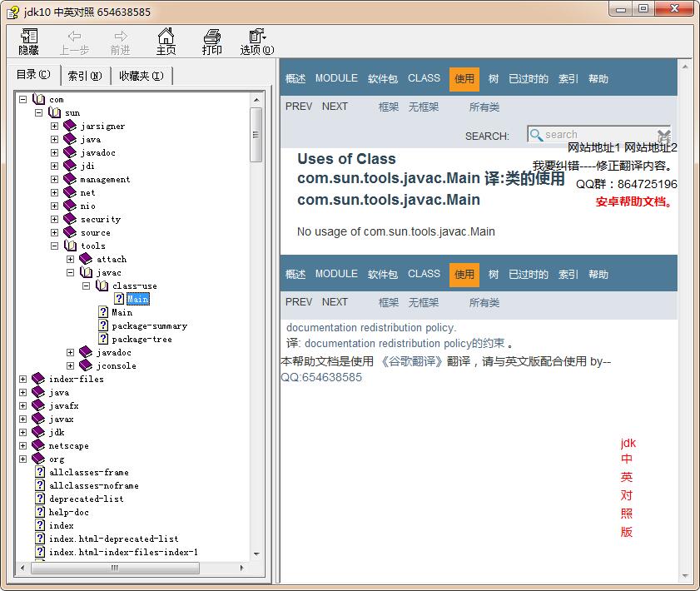Click the security book icon
The image size is (700, 591).
(x=70, y=219)
